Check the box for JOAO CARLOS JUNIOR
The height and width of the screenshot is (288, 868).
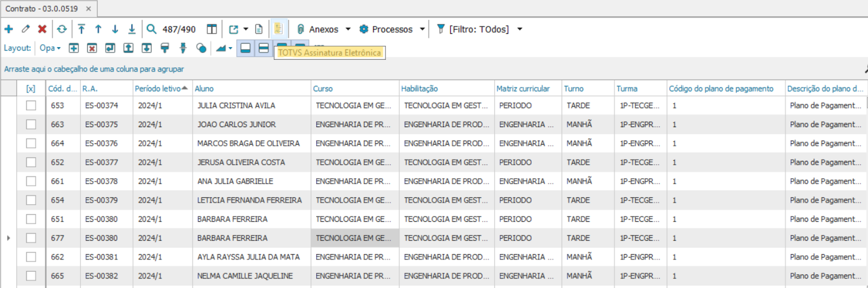click(x=31, y=124)
